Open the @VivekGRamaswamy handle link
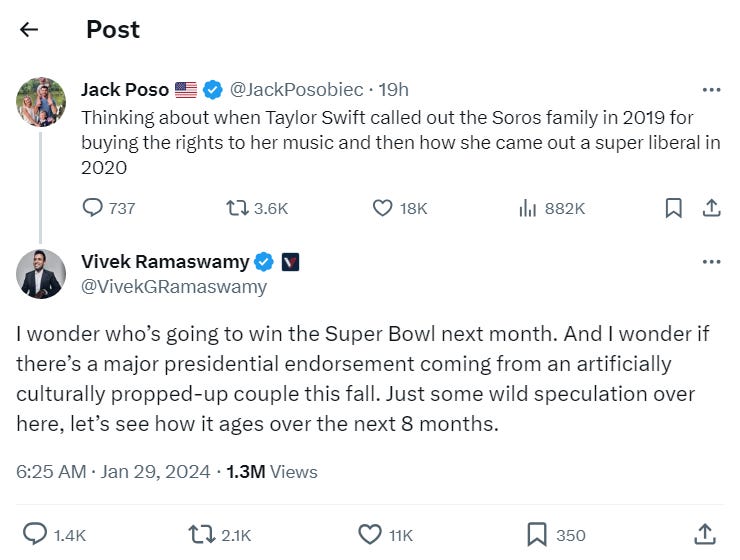This screenshot has width=740, height=560. pyautogui.click(x=173, y=287)
